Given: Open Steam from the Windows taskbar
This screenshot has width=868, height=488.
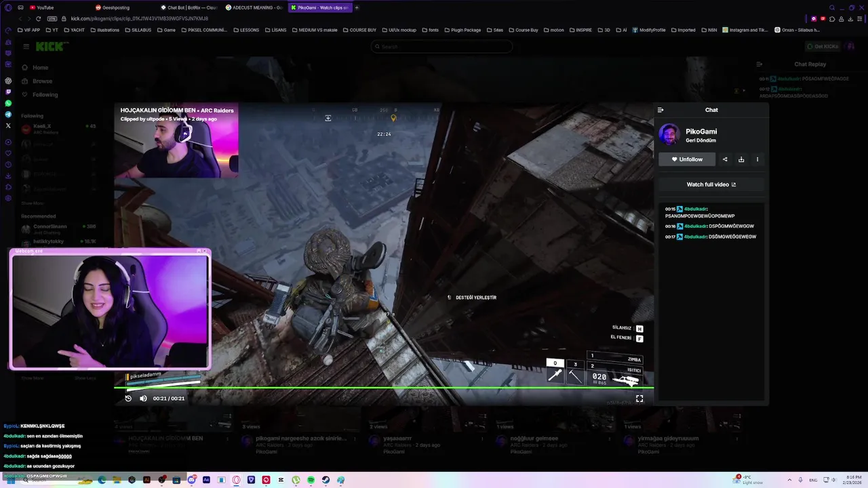Looking at the screenshot, I should [325, 480].
